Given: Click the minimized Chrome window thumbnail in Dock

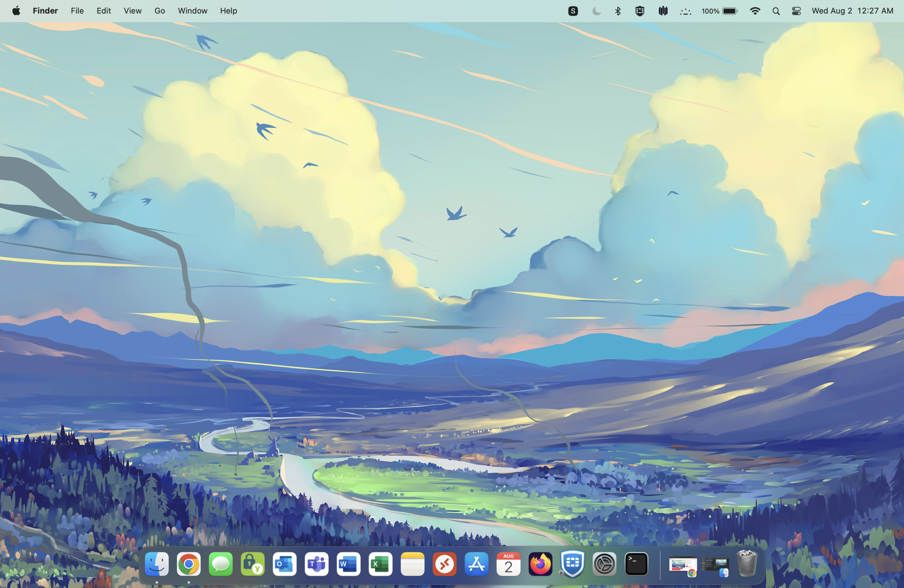Looking at the screenshot, I should point(683,565).
